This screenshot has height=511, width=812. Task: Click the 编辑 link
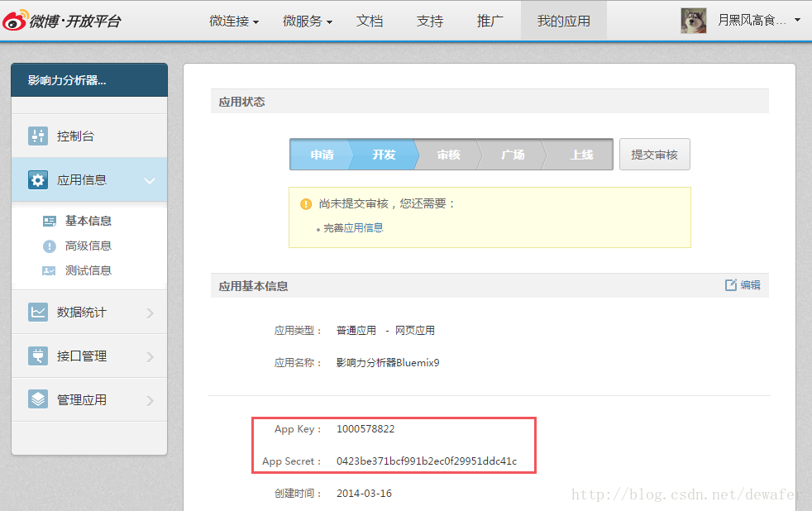pos(750,284)
